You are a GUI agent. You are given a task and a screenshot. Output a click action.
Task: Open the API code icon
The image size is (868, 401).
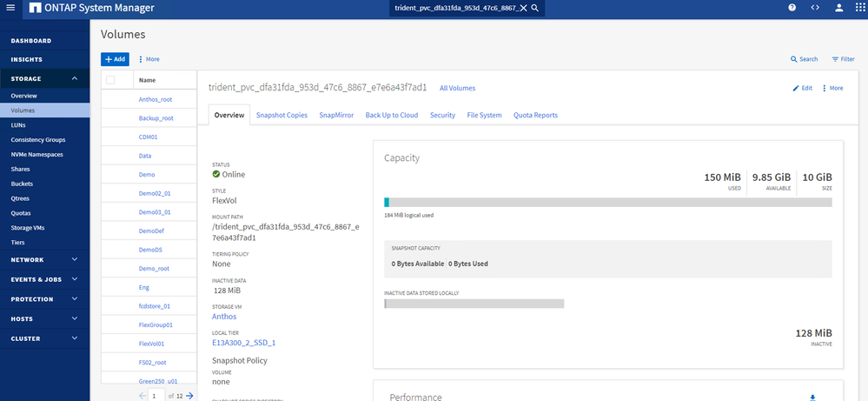[815, 8]
